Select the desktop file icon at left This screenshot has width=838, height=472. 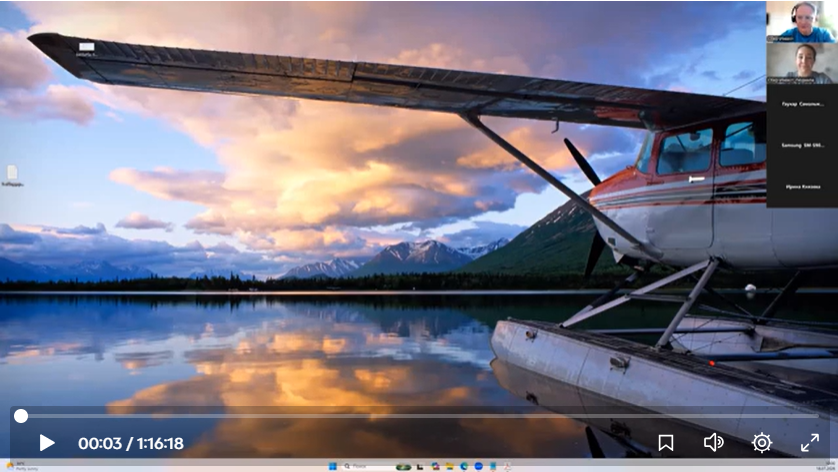click(x=12, y=176)
